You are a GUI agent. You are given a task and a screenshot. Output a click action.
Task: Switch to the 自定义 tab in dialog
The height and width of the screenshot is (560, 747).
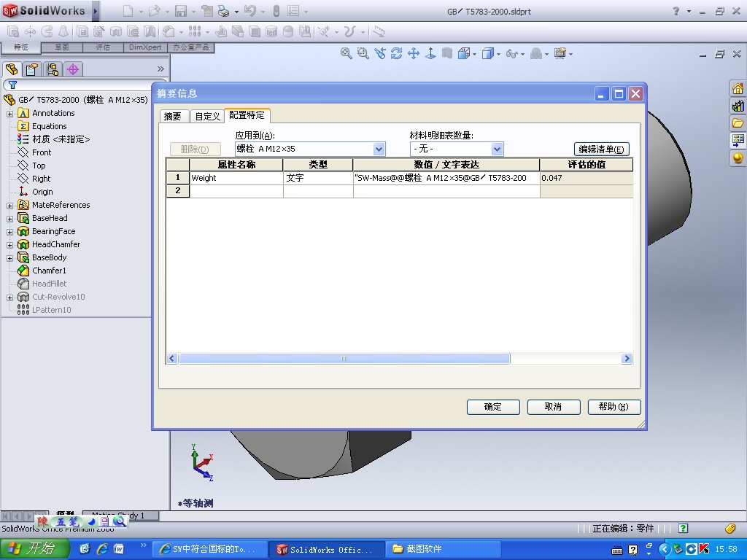click(207, 116)
